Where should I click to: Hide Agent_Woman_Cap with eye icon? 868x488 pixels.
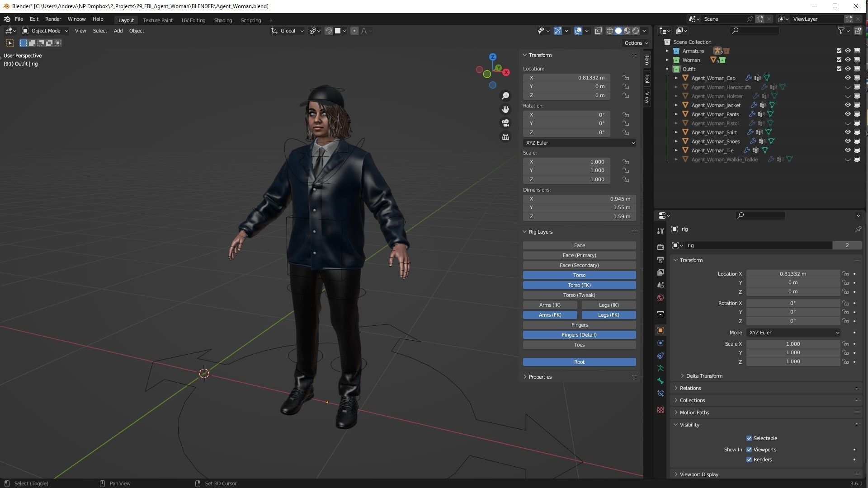(x=848, y=78)
